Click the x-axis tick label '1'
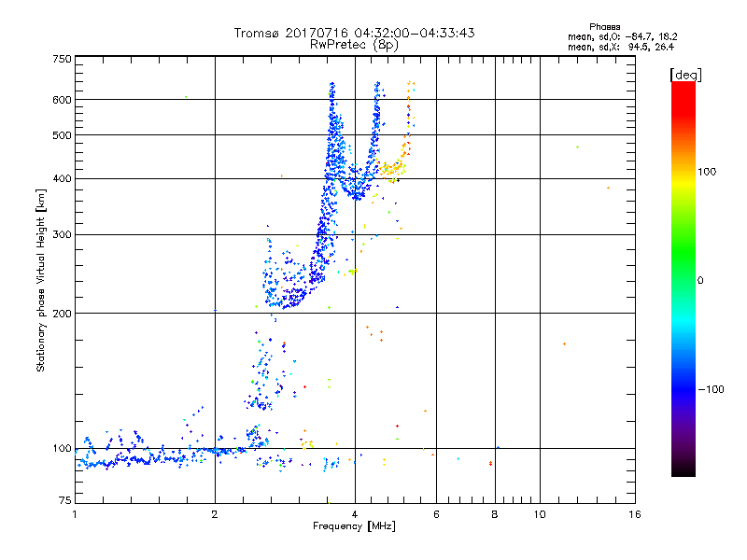The image size is (747, 560). click(x=75, y=514)
